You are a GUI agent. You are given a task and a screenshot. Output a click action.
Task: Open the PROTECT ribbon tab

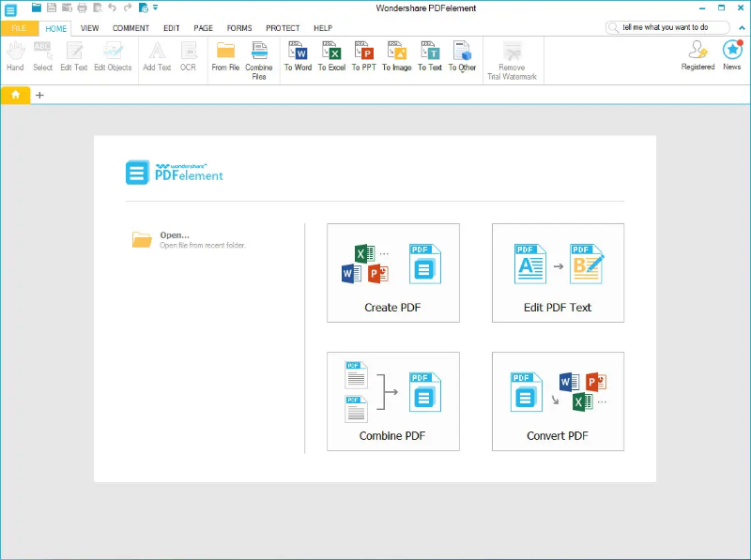(x=283, y=27)
